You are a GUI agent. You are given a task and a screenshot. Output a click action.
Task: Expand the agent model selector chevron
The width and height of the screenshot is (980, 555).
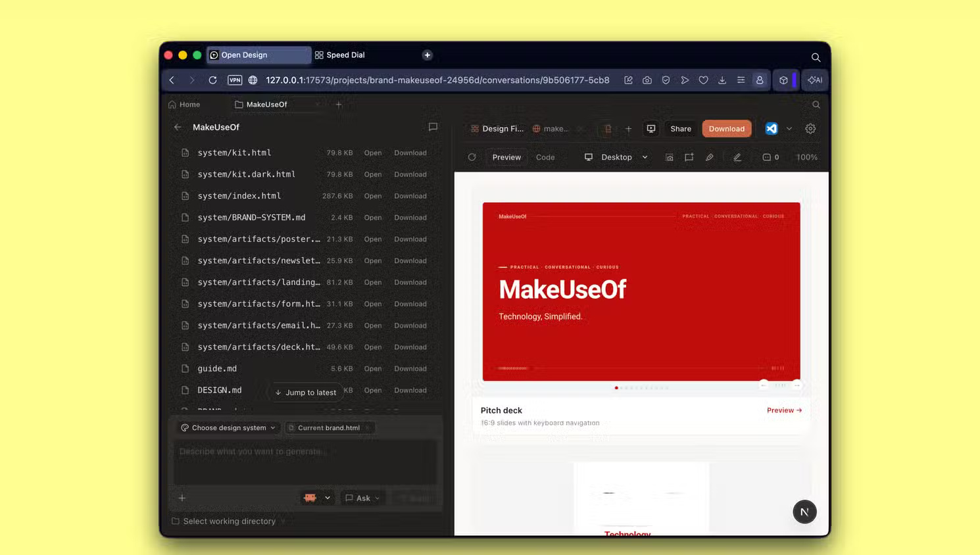[328, 498]
